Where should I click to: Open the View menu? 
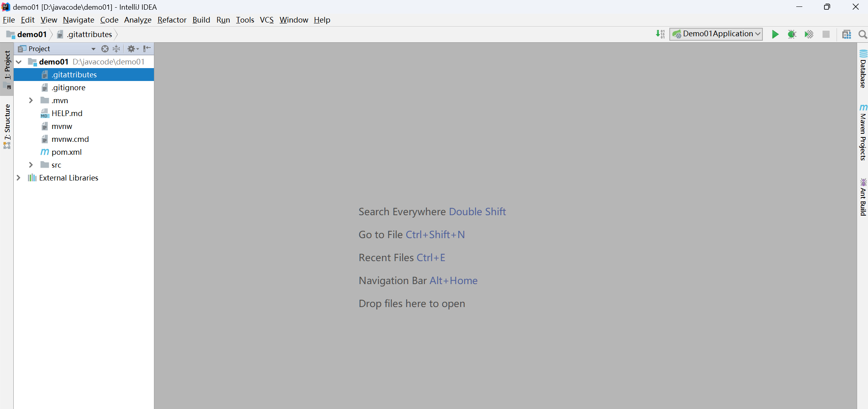pyautogui.click(x=49, y=20)
